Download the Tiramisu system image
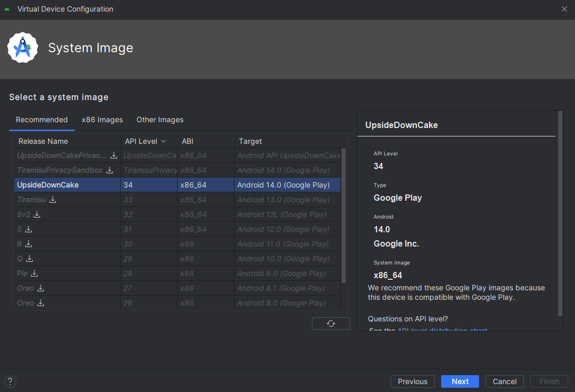 53,200
